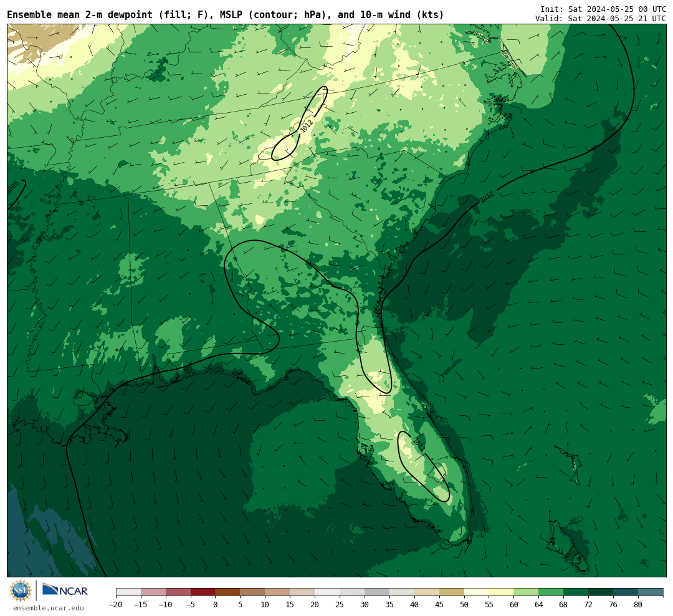
Task: Pick the darkest green swatch between 72 and 76
Action: (601, 592)
